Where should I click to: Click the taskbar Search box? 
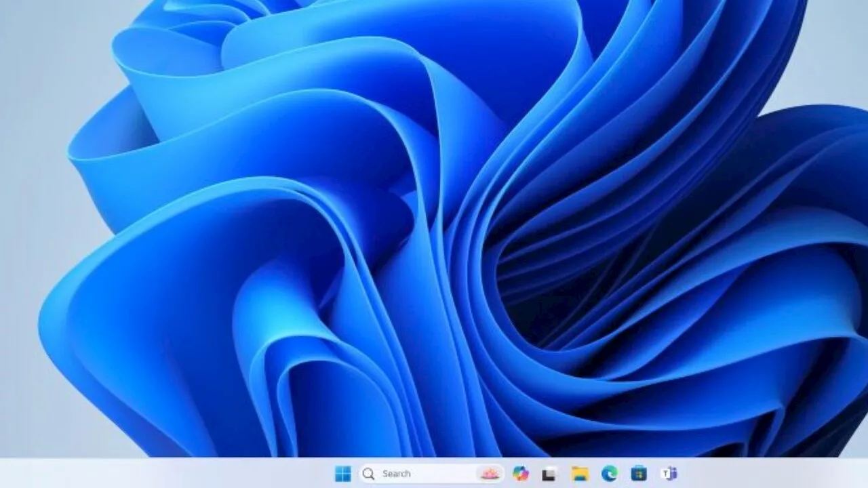431,474
